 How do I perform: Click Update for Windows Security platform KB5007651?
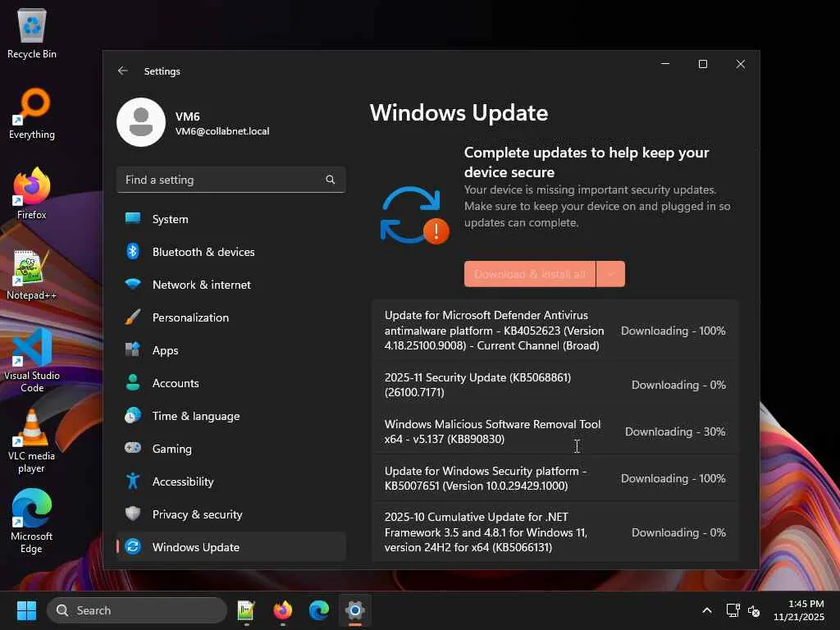click(x=555, y=478)
